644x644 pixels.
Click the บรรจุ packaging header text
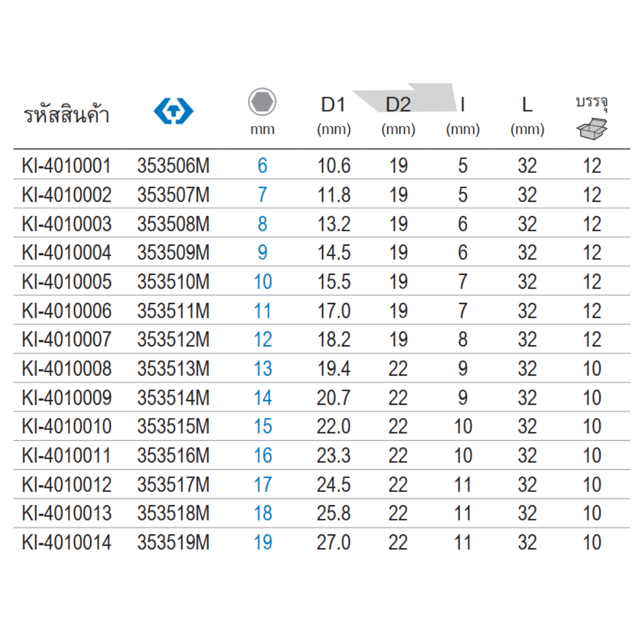click(592, 103)
